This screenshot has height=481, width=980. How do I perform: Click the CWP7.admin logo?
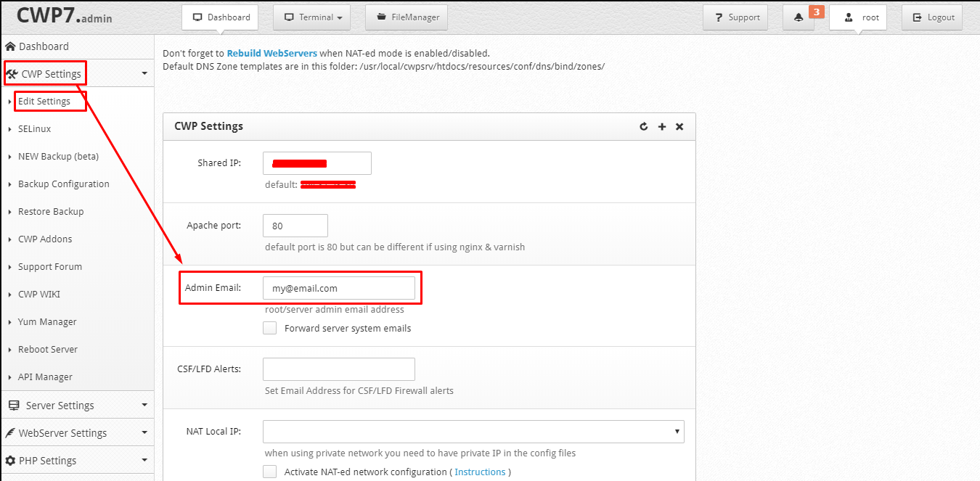[x=64, y=16]
